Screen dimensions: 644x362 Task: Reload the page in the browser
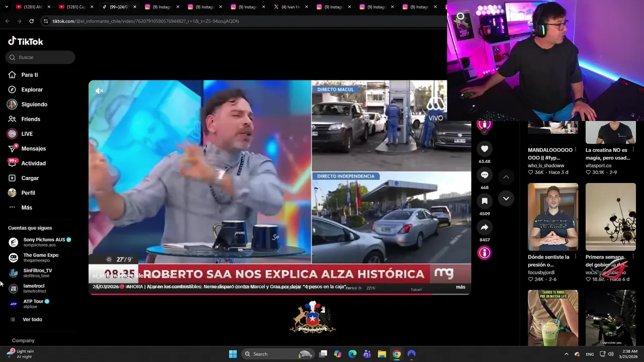click(x=31, y=21)
